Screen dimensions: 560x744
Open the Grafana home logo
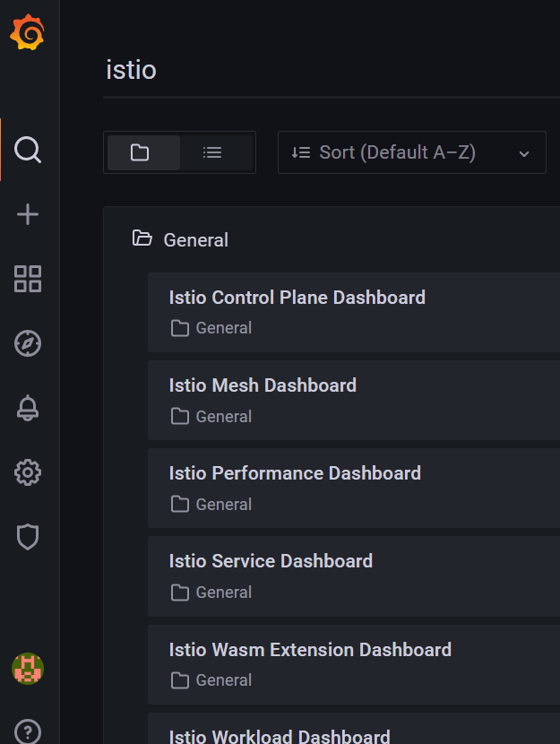[28, 32]
